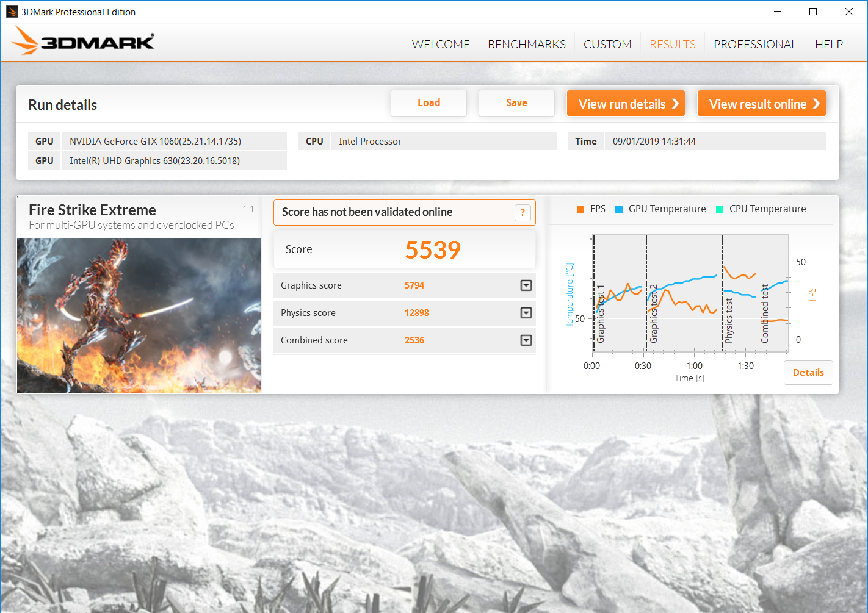The height and width of the screenshot is (613, 868).
Task: Go to the Custom tab
Action: [x=607, y=45]
